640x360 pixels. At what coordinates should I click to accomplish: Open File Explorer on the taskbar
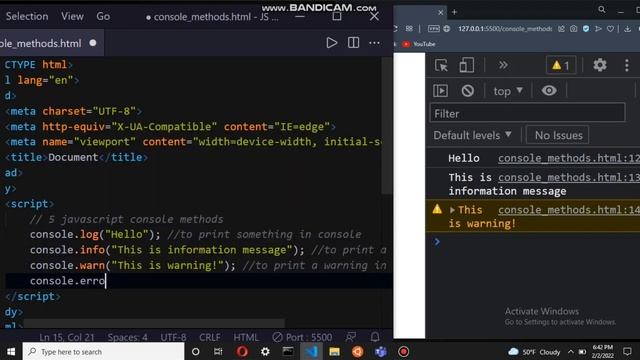point(334,351)
